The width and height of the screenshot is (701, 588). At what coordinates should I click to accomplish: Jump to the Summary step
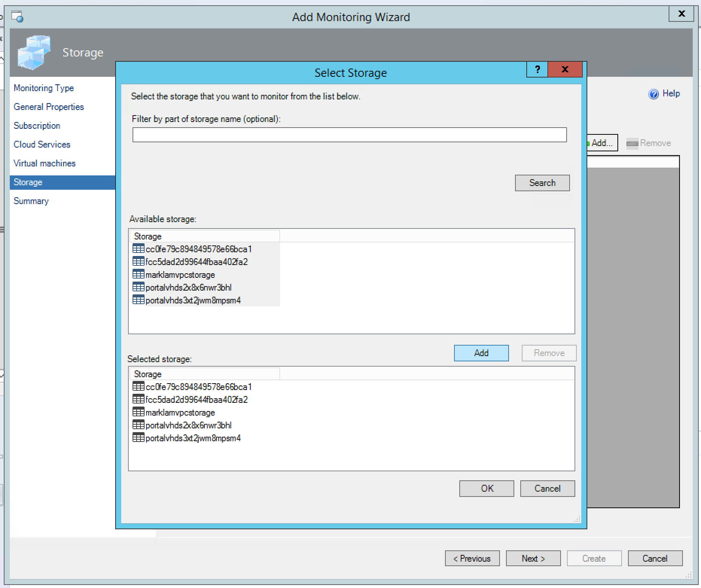coord(31,201)
